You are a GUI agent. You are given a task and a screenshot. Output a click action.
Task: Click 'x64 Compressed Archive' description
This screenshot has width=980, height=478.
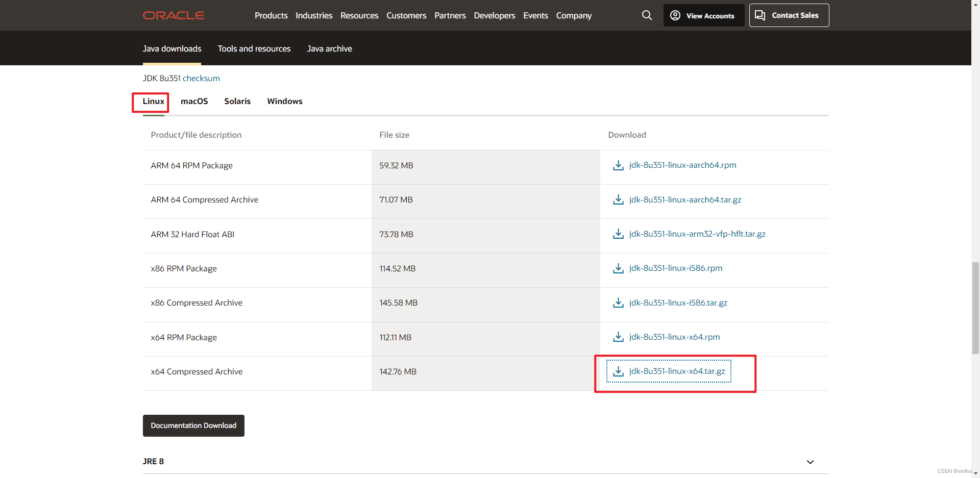[197, 371]
